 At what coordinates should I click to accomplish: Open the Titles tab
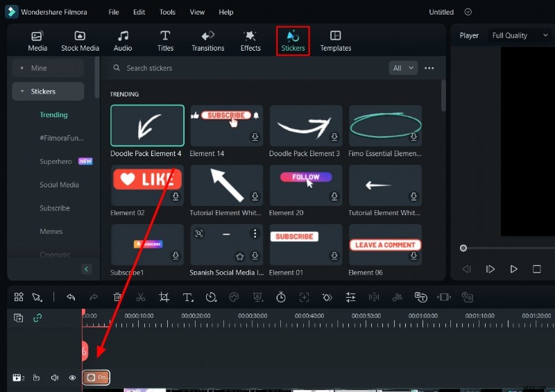tap(165, 41)
